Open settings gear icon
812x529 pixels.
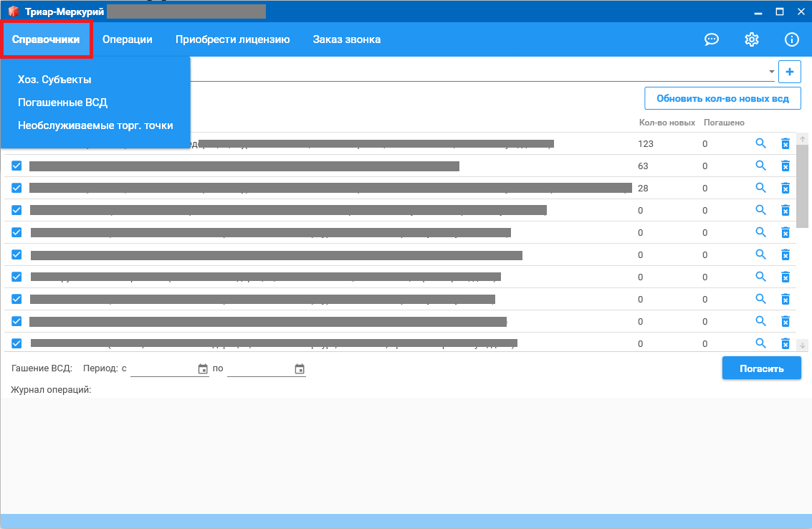point(751,39)
